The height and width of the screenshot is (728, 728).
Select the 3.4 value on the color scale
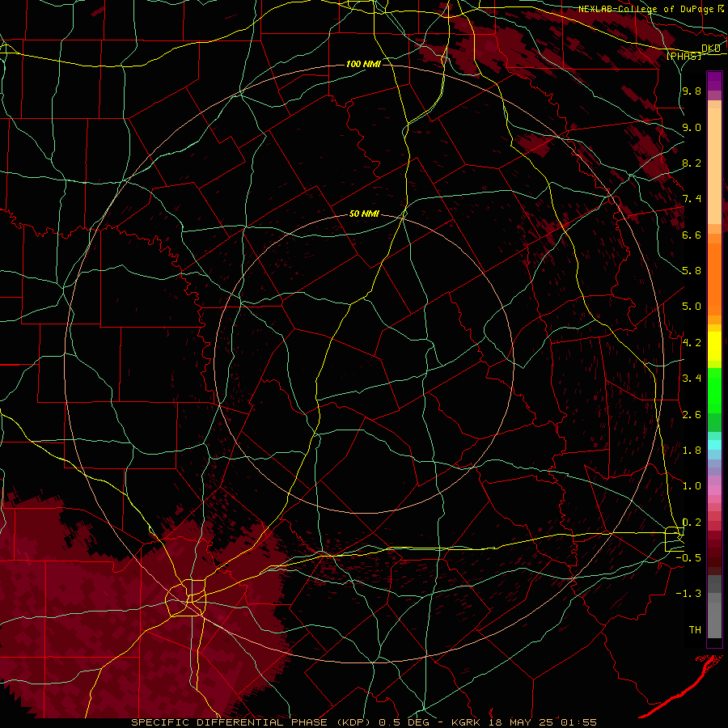pos(692,379)
